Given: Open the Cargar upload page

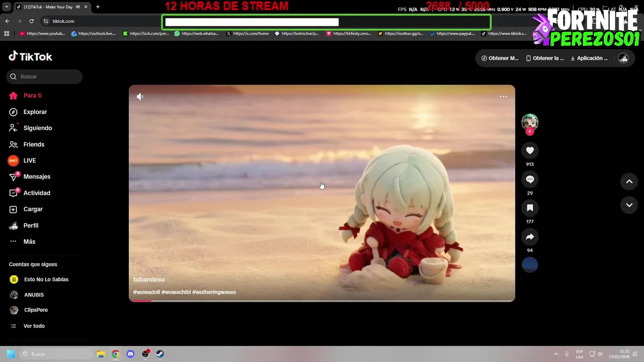Looking at the screenshot, I should point(26,209).
